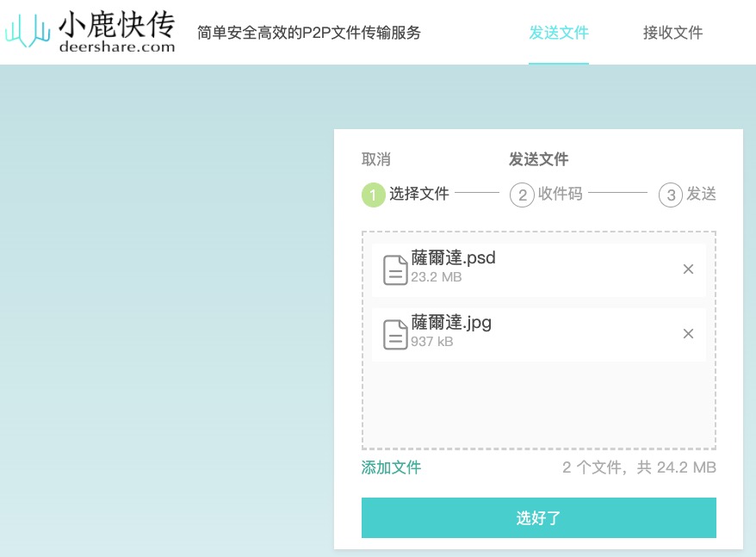Switch to the 发送文件 tab

(x=559, y=34)
